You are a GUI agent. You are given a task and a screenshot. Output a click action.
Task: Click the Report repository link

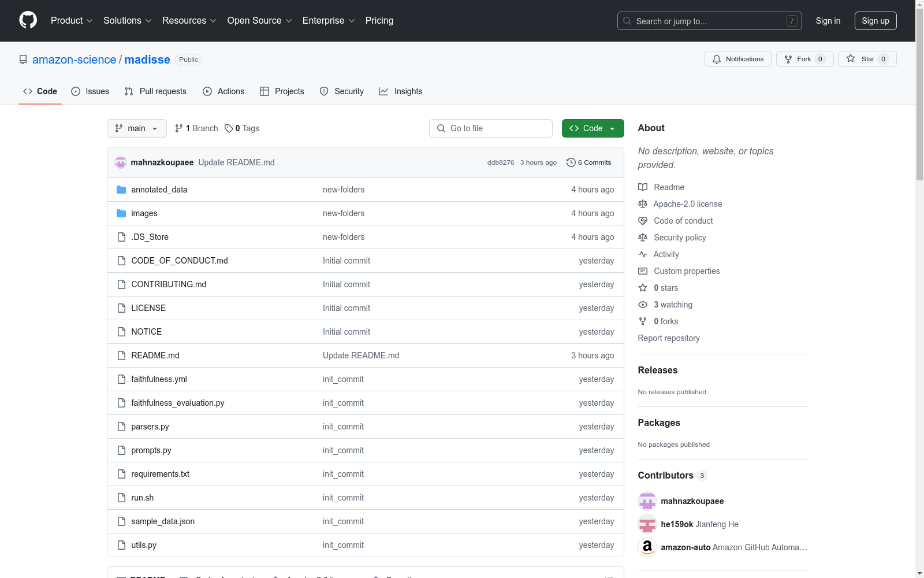coord(669,338)
